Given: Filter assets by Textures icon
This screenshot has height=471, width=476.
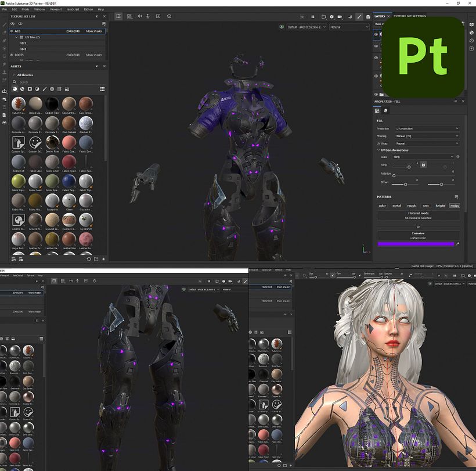Looking at the screenshot, I should pyautogui.click(x=59, y=89).
